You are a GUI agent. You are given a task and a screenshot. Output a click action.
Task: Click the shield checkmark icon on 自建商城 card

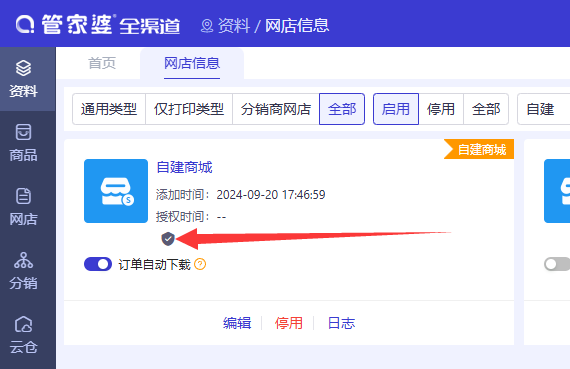tap(168, 239)
